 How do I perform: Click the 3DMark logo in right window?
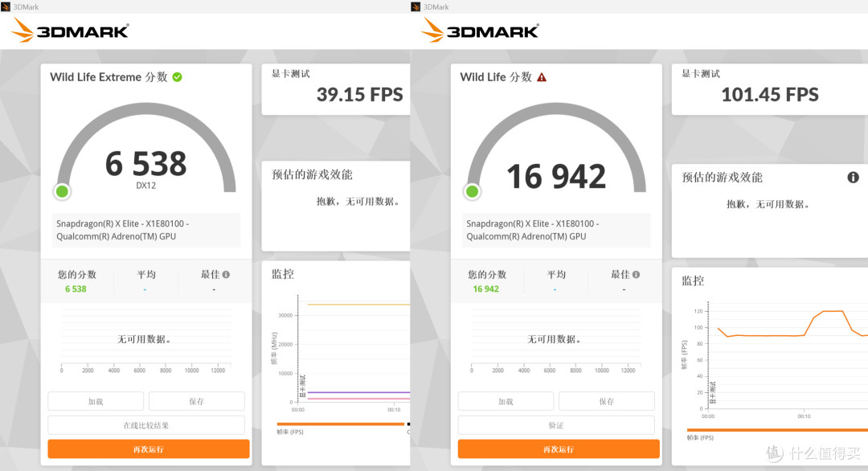coord(480,30)
